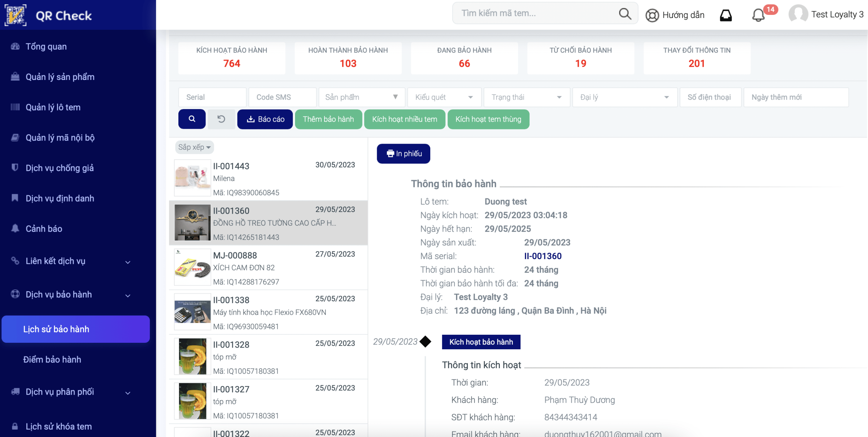Click the Ngày thêm mới date field
868x437 pixels.
(796, 97)
